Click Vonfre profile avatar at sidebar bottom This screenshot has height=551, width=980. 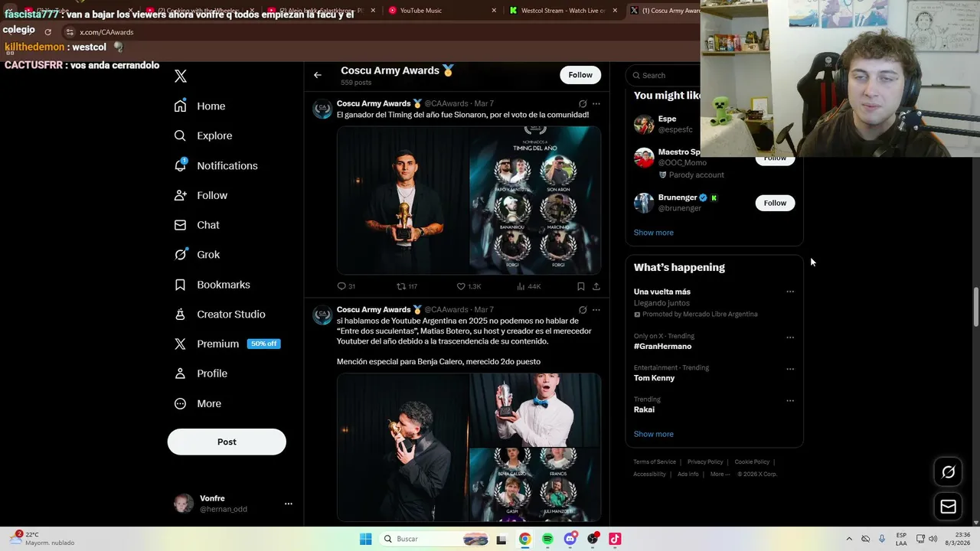pos(184,504)
